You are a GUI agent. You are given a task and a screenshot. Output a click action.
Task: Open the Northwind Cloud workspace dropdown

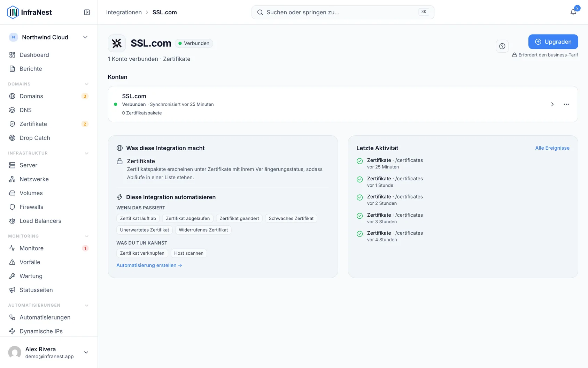coord(49,37)
